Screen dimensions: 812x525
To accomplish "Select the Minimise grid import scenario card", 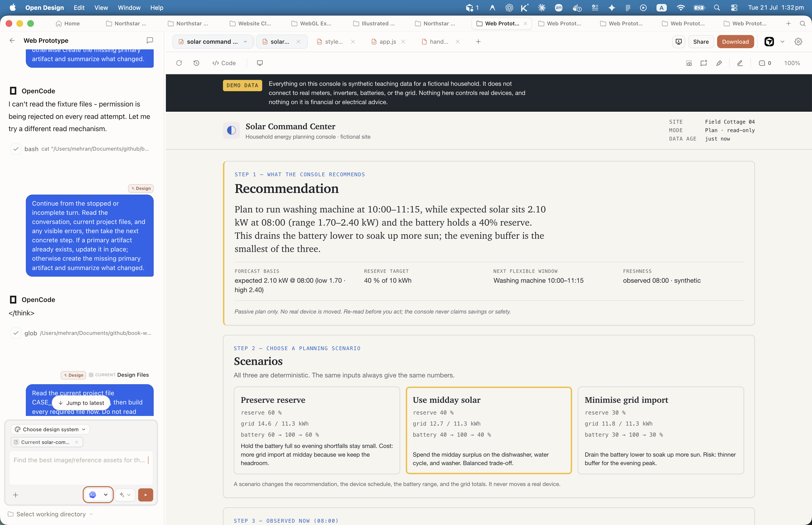I will pos(661,430).
